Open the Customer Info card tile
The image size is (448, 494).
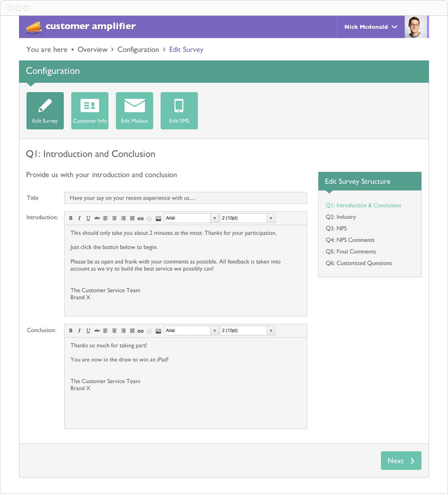point(90,111)
